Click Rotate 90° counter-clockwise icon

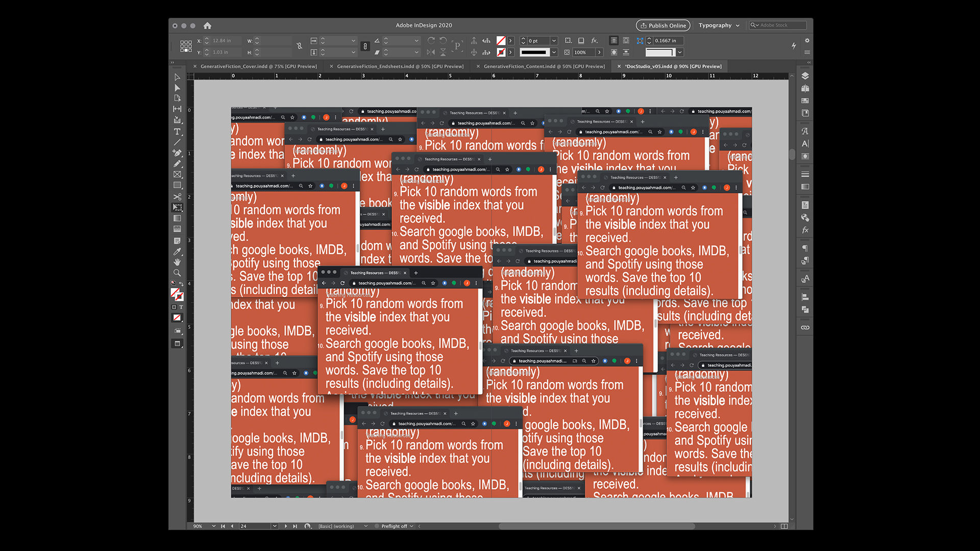[x=443, y=40]
